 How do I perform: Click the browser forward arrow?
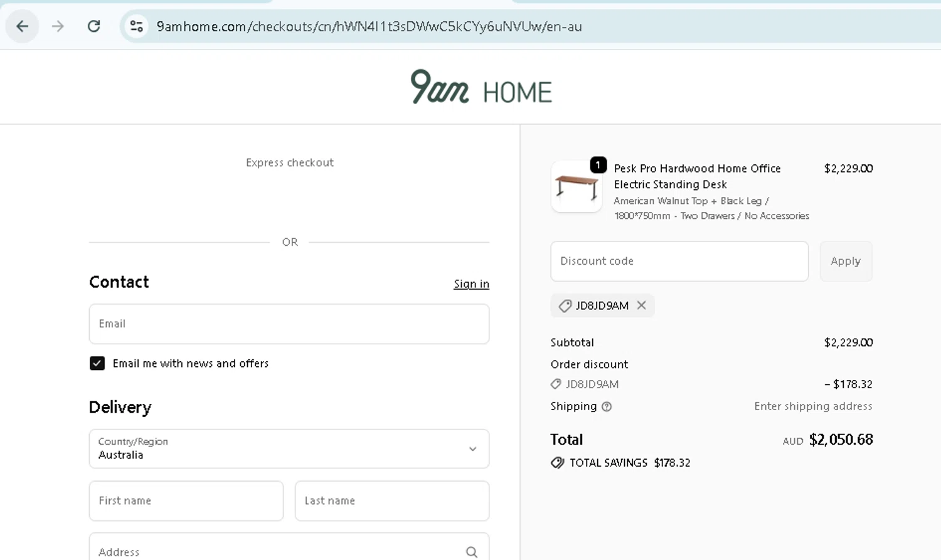(x=58, y=26)
